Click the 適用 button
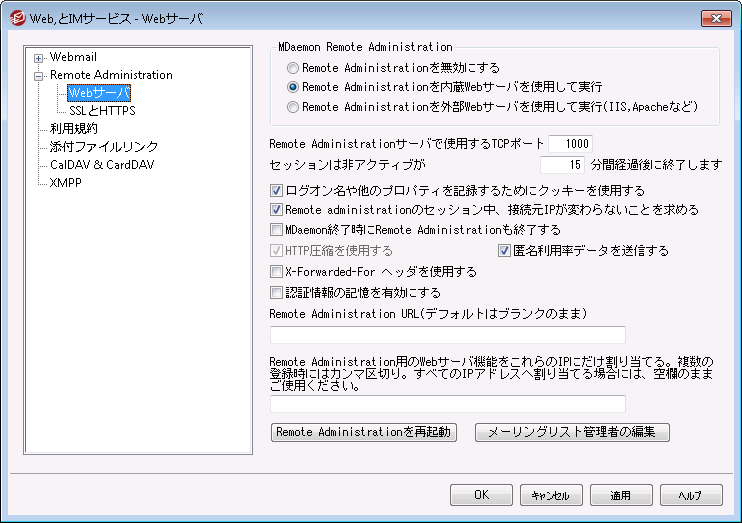742x523 pixels. 620,495
